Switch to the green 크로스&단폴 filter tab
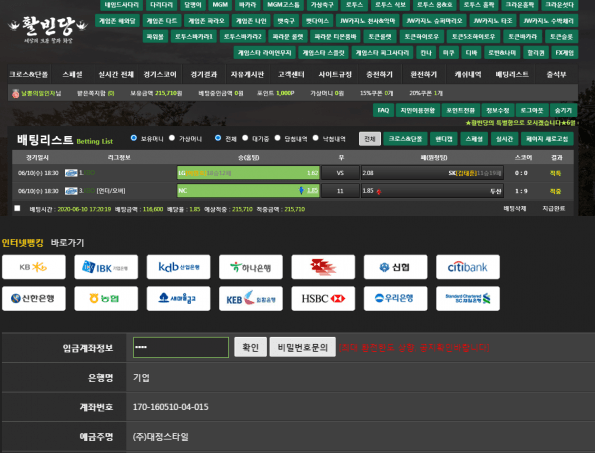This screenshot has height=453, width=595. (405, 139)
